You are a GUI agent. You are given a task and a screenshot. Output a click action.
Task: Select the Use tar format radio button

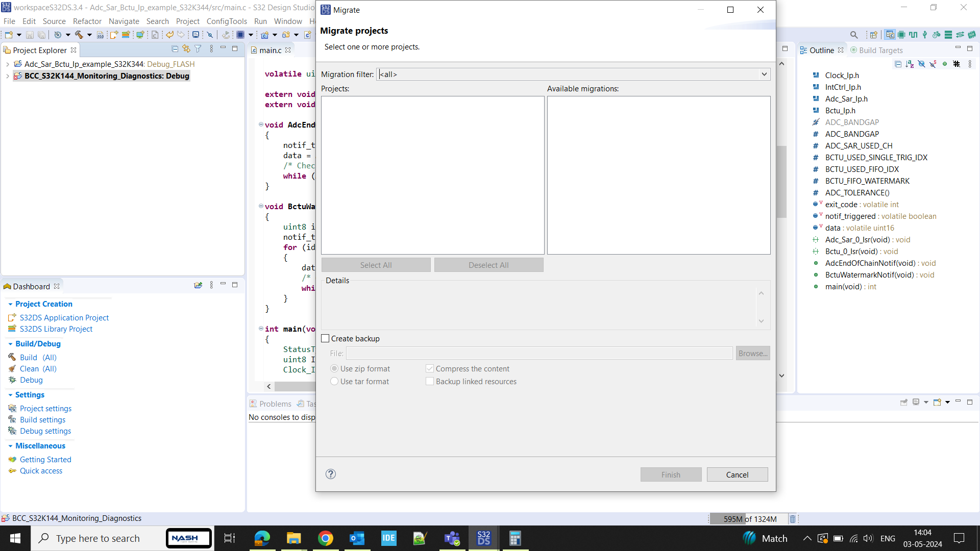[335, 381]
